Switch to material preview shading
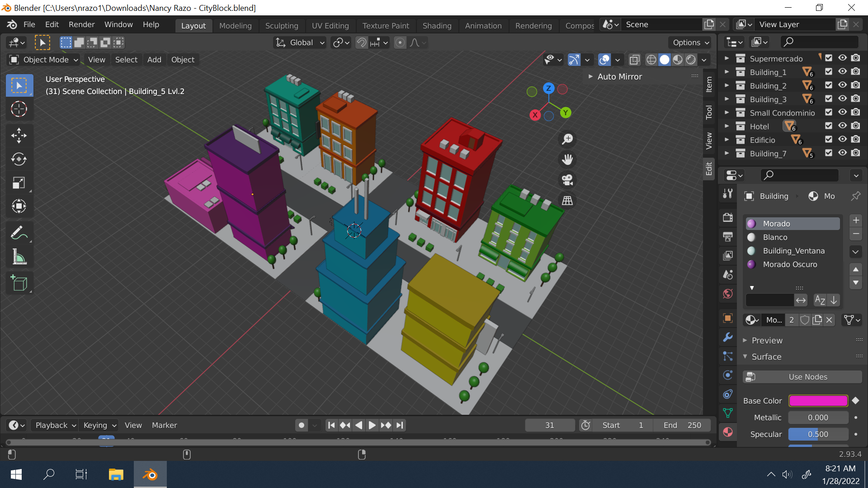This screenshot has height=488, width=868. (678, 60)
